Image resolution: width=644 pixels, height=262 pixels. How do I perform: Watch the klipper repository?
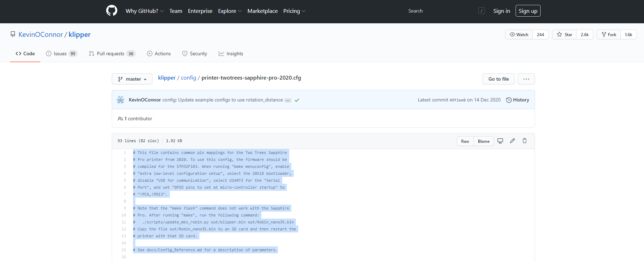tap(519, 34)
